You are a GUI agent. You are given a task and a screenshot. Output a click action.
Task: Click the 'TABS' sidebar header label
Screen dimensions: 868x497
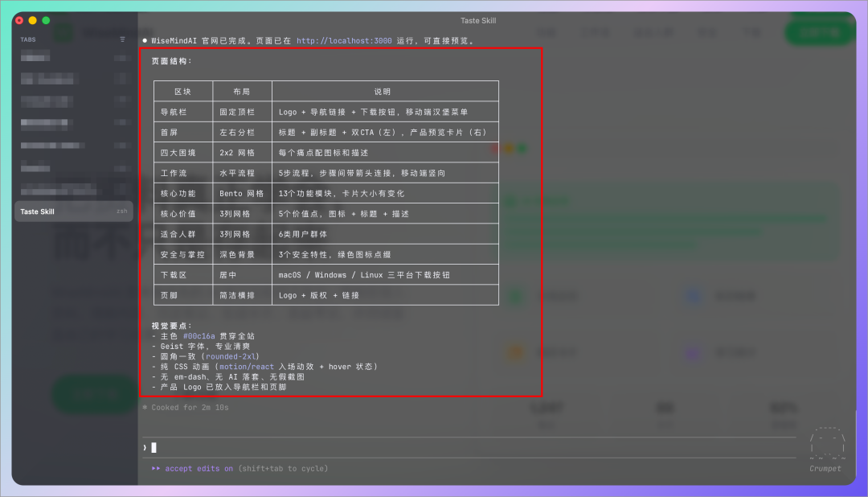[x=28, y=40]
